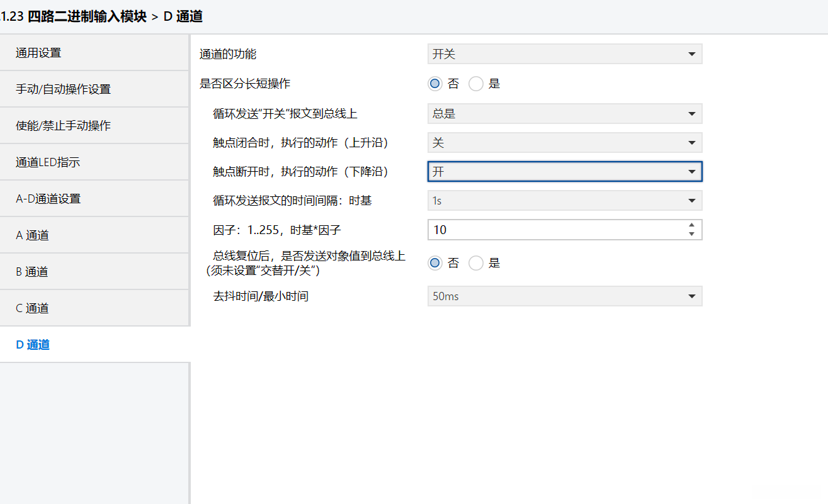Image resolution: width=828 pixels, height=504 pixels.
Task: Switch to the 通用设置 tab
Action: 94,53
